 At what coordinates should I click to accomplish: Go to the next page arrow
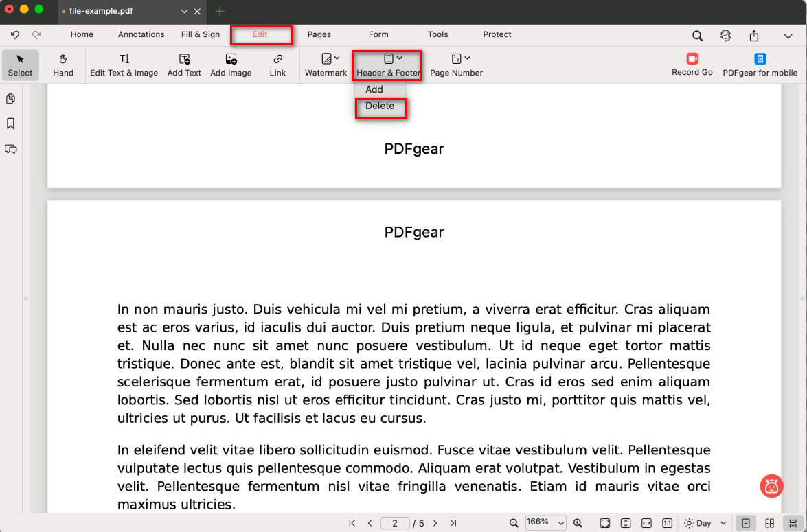(x=435, y=523)
